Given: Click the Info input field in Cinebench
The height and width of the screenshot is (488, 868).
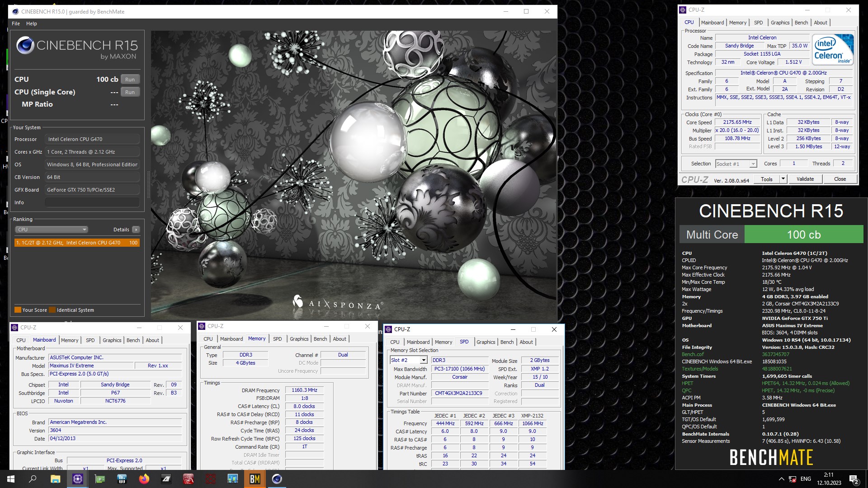Looking at the screenshot, I should click(x=92, y=202).
